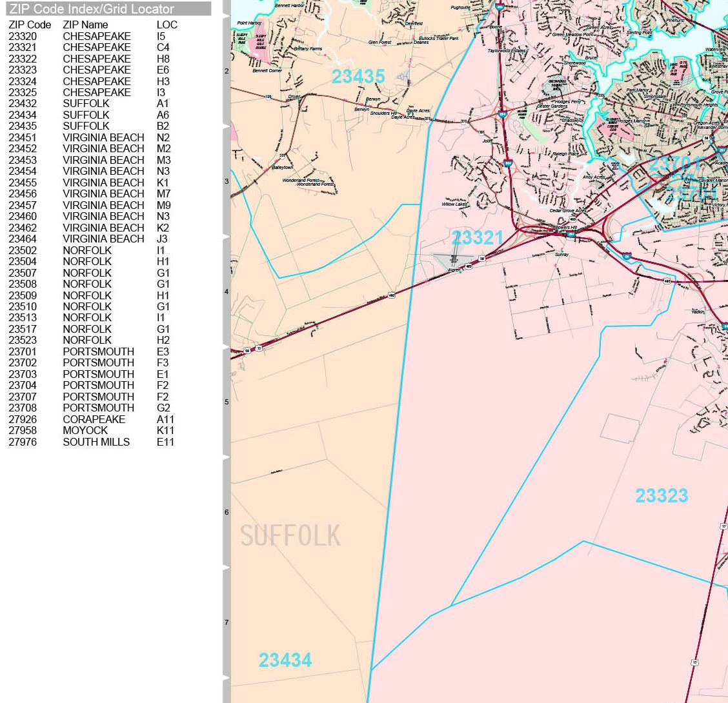This screenshot has height=703, width=728.
Task: Select the 23456 Virginia Beach row
Action: pyautogui.click(x=93, y=193)
